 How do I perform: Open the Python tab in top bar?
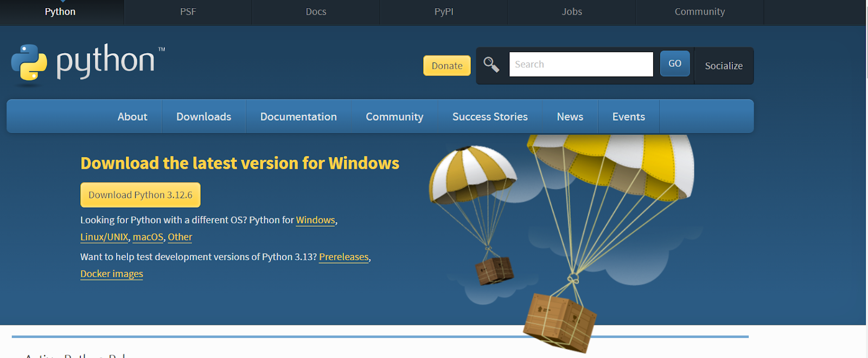(60, 12)
